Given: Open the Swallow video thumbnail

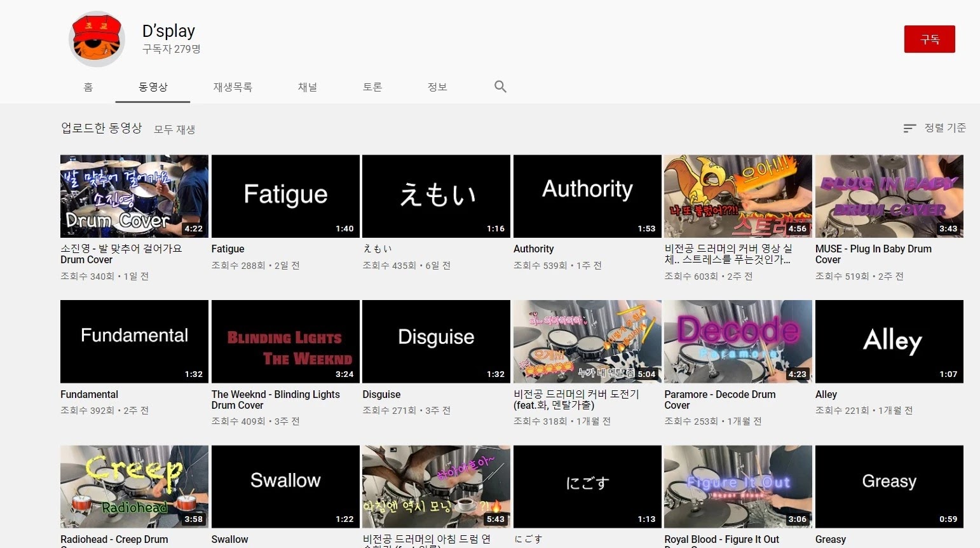Looking at the screenshot, I should click(x=285, y=487).
